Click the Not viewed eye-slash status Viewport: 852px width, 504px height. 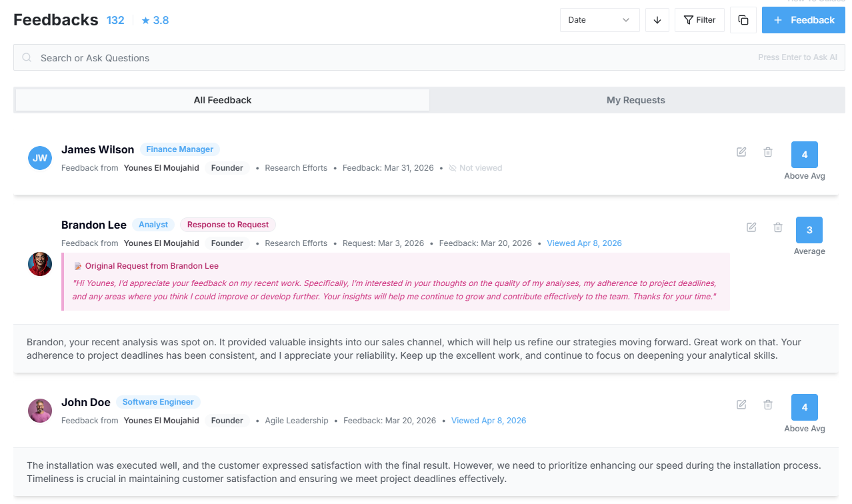[x=475, y=168]
